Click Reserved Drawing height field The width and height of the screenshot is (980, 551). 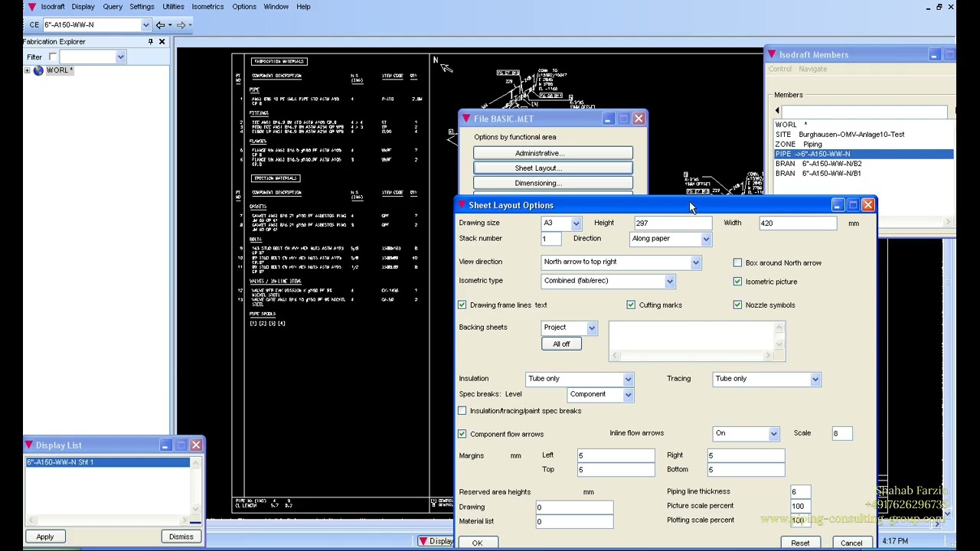tap(574, 507)
